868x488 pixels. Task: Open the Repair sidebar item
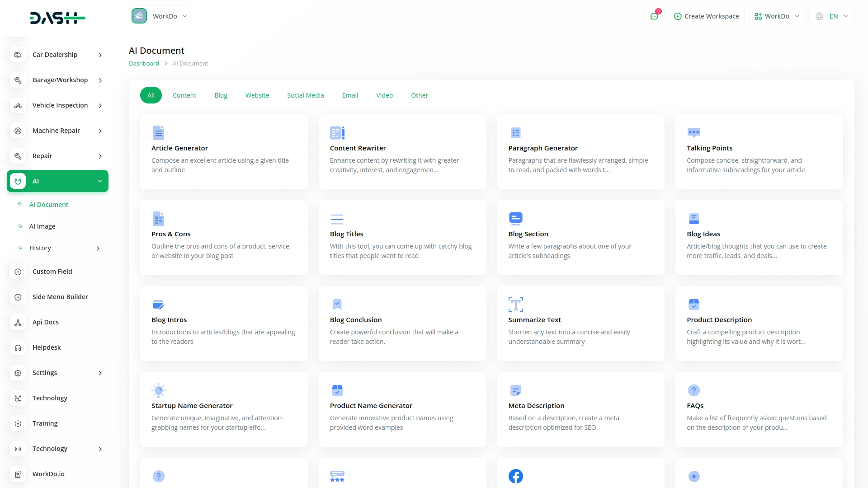pyautogui.click(x=57, y=156)
